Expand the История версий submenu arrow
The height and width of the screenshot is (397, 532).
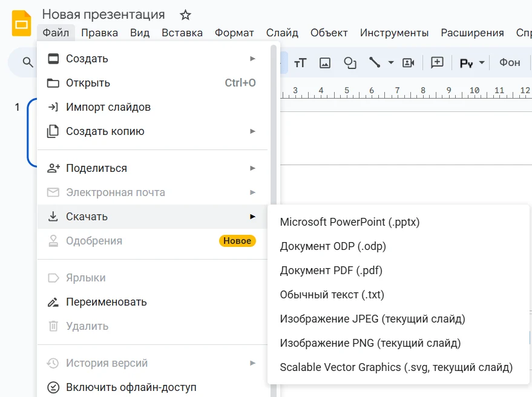[x=252, y=363]
